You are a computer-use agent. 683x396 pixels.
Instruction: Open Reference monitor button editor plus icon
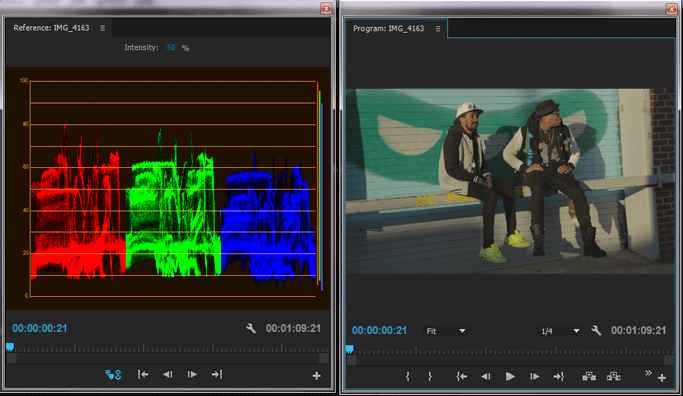tap(317, 376)
